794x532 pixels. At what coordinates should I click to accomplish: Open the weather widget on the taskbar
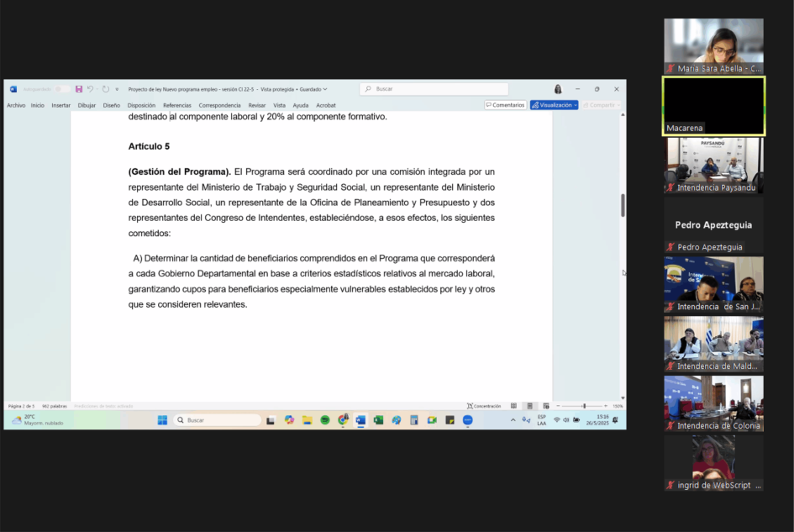coord(39,420)
